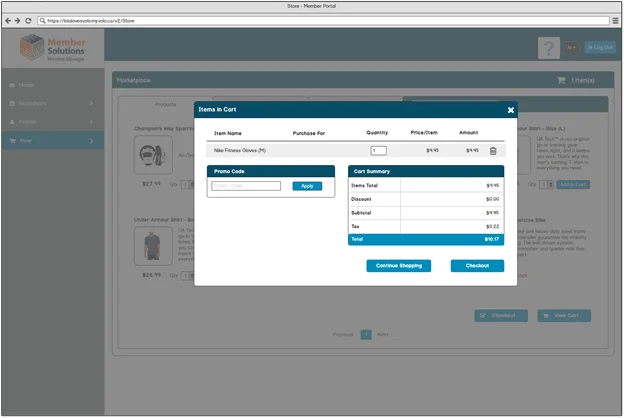Click the Profile person icon in sidebar
624x418 pixels.
pos(12,122)
